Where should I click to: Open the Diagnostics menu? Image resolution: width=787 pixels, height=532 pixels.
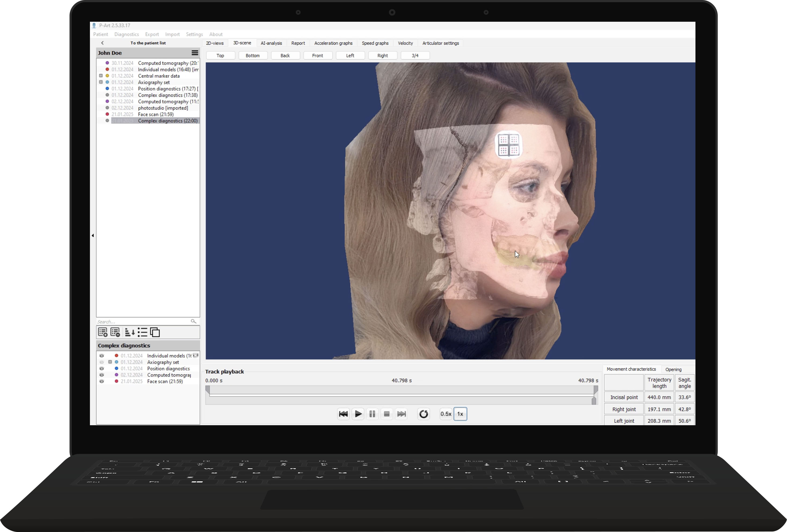click(x=126, y=34)
